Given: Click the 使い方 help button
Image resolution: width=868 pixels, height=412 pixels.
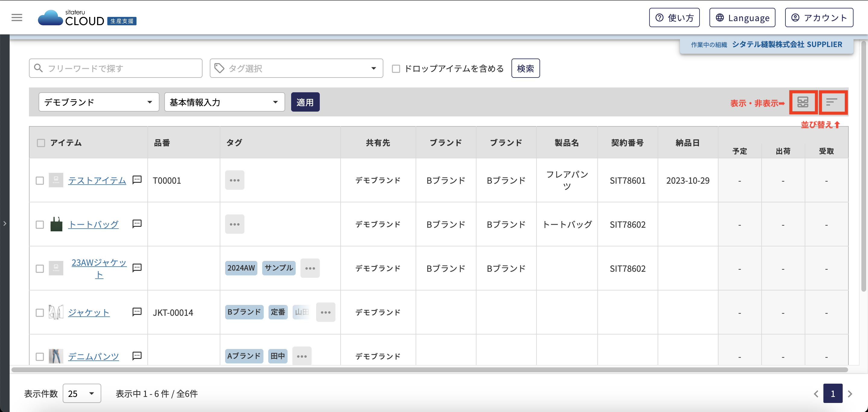Looking at the screenshot, I should pos(674,17).
